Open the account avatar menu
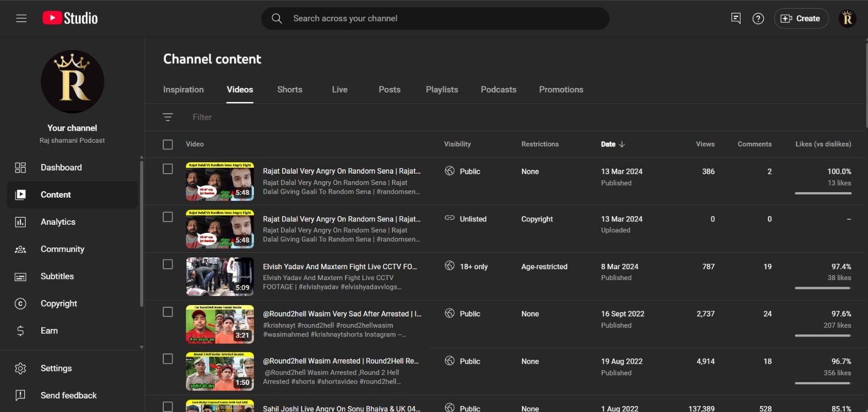868x412 pixels. point(847,18)
